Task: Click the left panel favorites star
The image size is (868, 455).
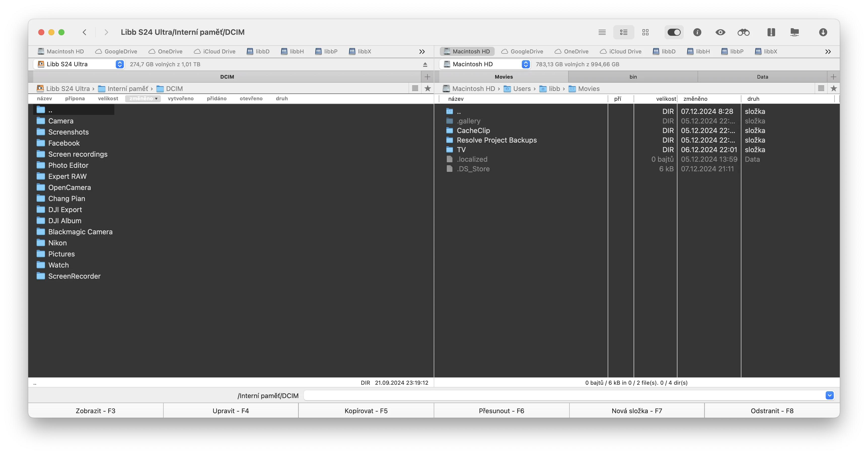Action: [x=428, y=88]
